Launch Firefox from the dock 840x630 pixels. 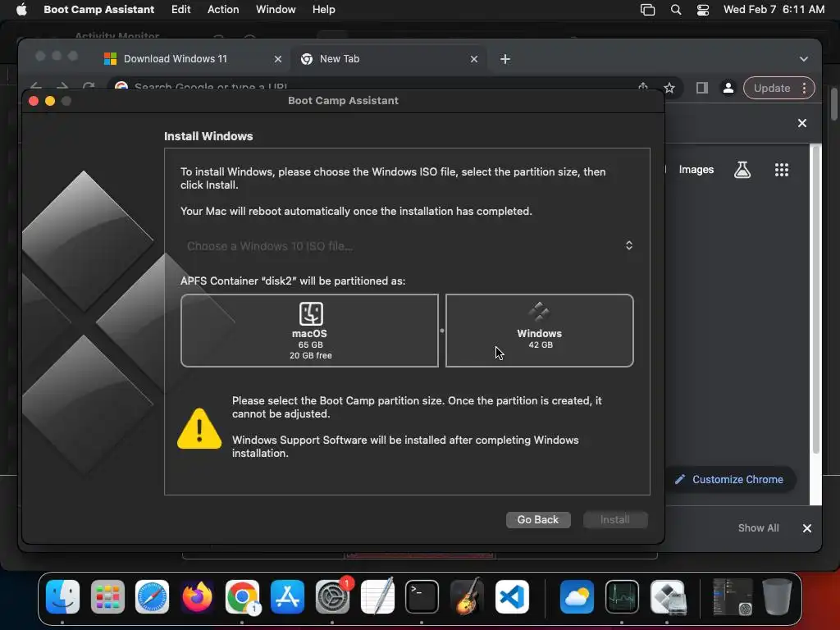tap(197, 597)
